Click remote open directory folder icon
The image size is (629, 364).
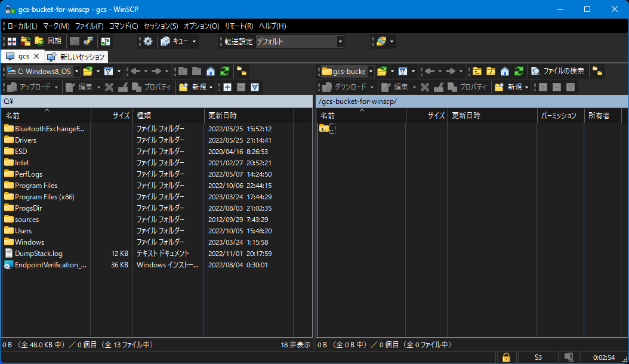click(382, 72)
